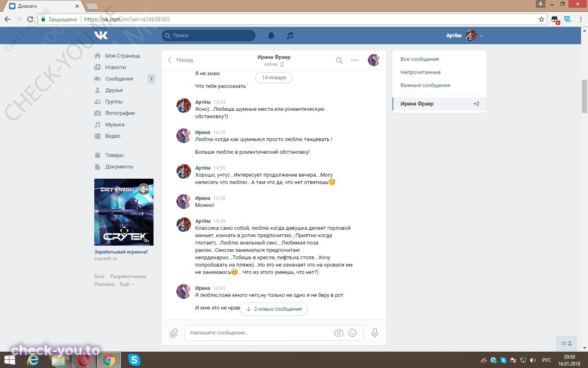
Task: Click the Реклама footer link
Action: tap(105, 284)
